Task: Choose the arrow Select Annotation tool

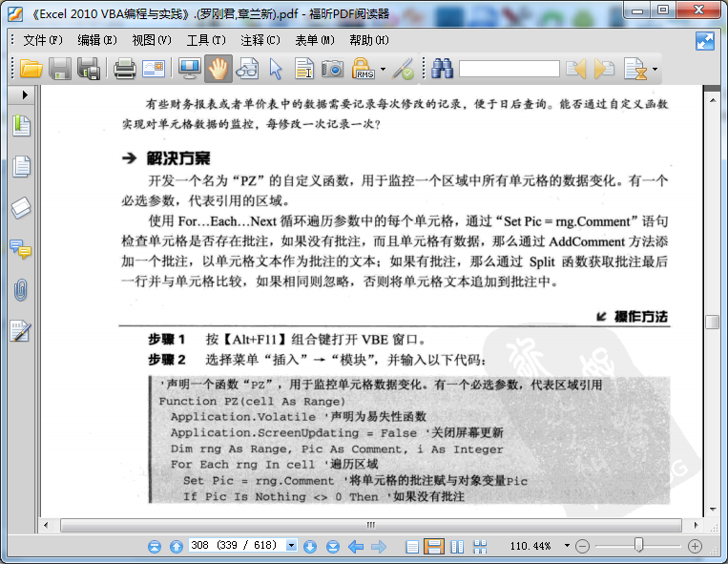Action: 276,69
